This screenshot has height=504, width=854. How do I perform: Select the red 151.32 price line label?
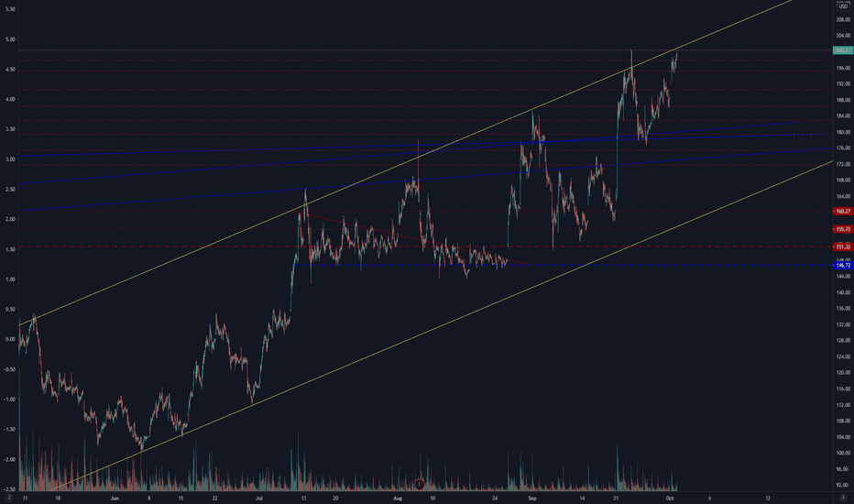click(x=843, y=247)
